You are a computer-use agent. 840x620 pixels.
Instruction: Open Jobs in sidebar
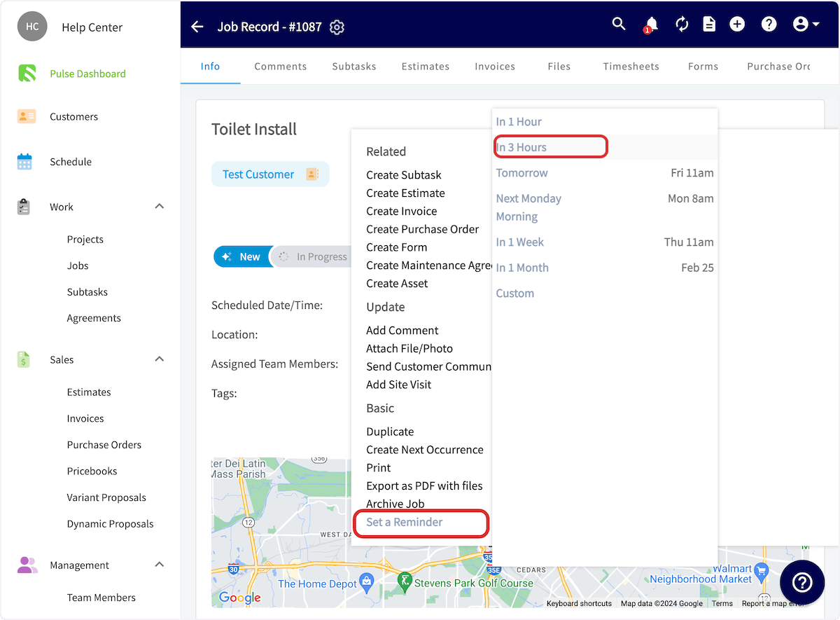[x=78, y=266]
